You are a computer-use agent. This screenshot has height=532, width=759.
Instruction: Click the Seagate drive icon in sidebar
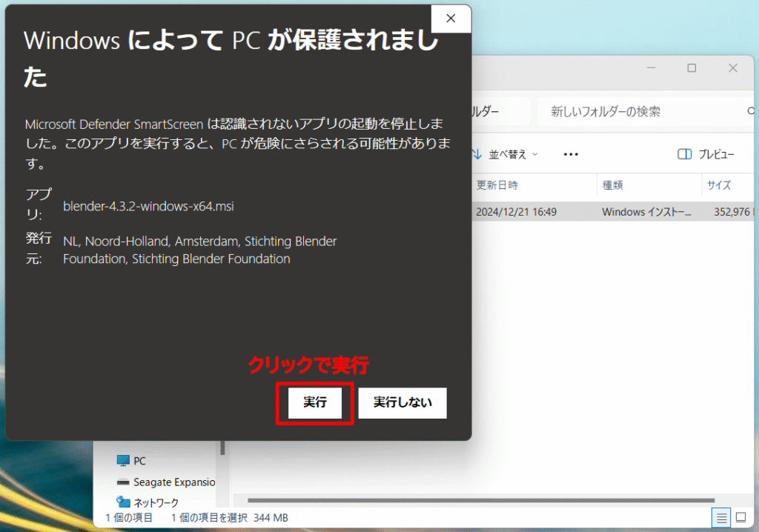point(124,482)
